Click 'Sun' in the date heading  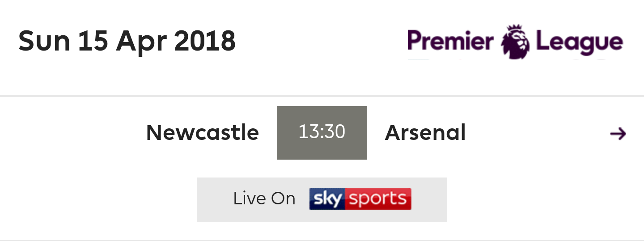pos(44,41)
